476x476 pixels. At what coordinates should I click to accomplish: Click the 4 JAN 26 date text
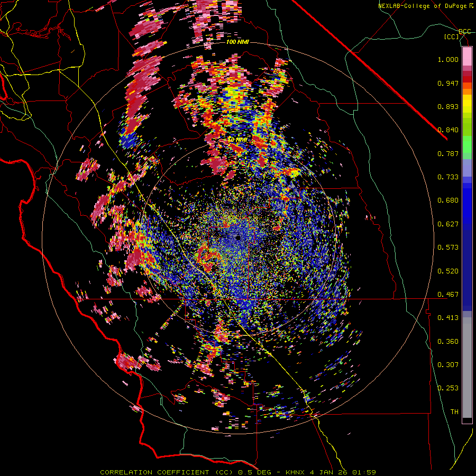point(328,472)
